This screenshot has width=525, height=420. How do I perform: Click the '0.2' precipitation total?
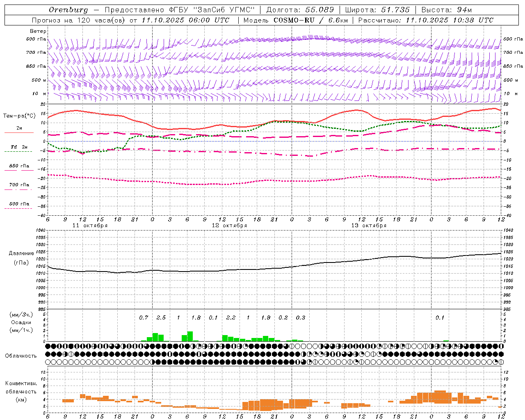point(283,317)
